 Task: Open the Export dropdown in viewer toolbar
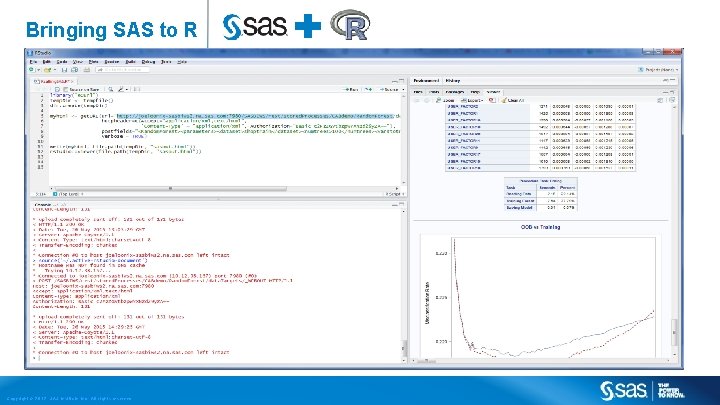coord(472,100)
